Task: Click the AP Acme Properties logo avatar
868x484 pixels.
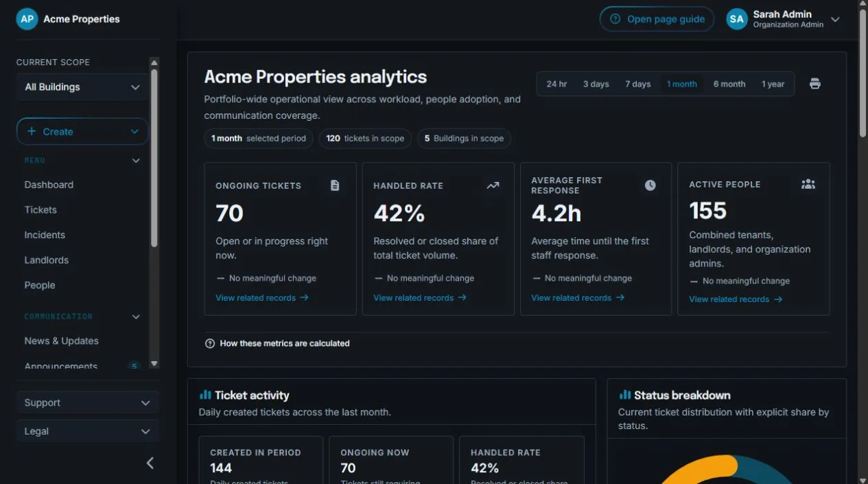Action: point(27,19)
